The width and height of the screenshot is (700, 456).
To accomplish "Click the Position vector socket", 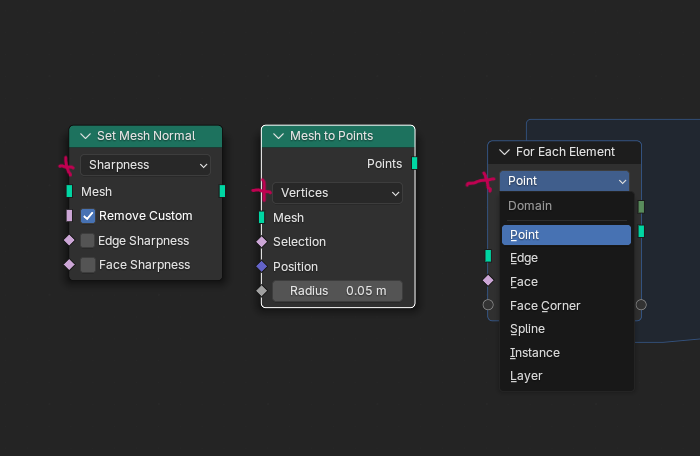I will 262,267.
